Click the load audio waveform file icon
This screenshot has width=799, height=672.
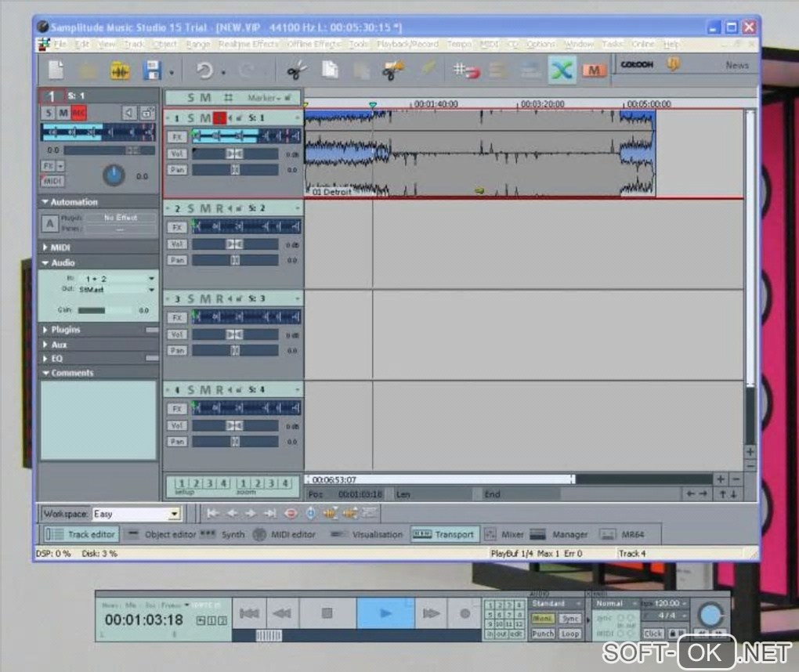click(120, 70)
